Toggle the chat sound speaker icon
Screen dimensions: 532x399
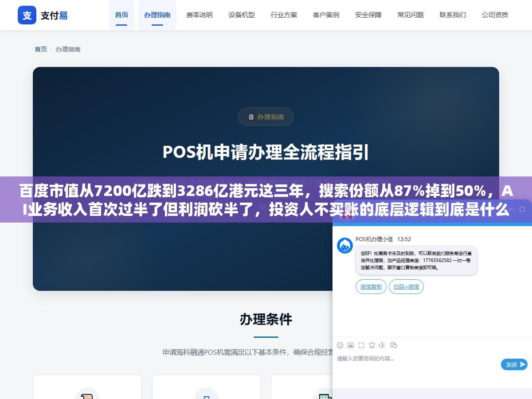point(382,345)
